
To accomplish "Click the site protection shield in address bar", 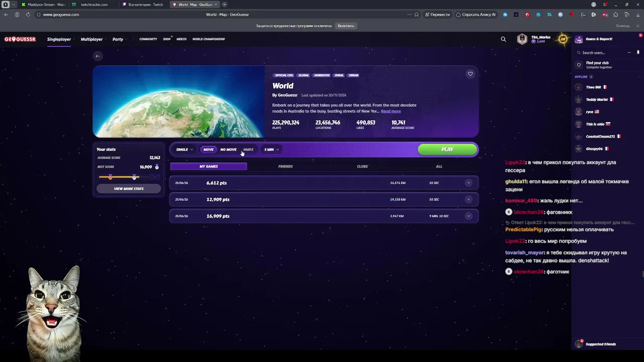I will click(38, 15).
